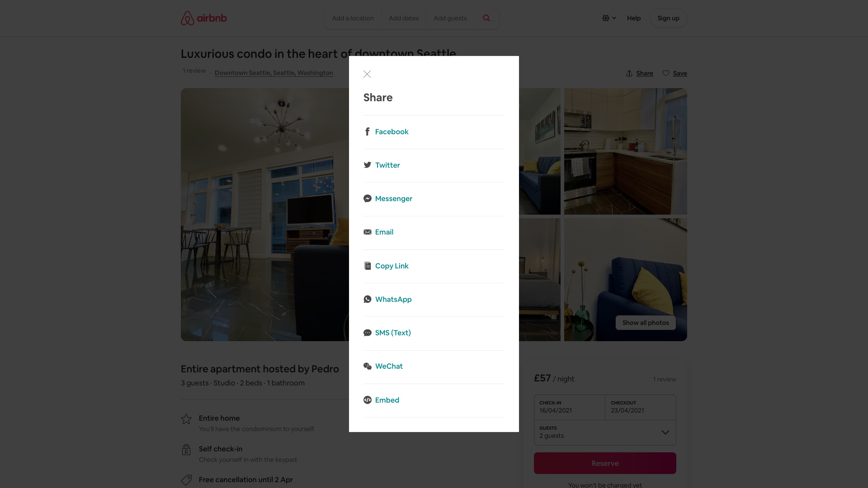Click the Email envelope icon

click(368, 232)
